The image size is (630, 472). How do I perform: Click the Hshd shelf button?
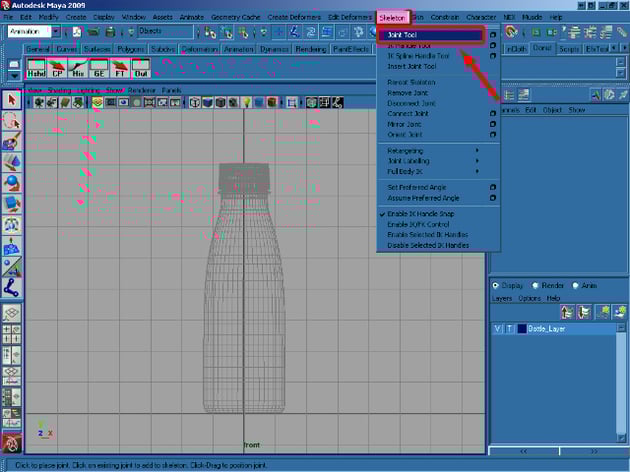(36, 68)
